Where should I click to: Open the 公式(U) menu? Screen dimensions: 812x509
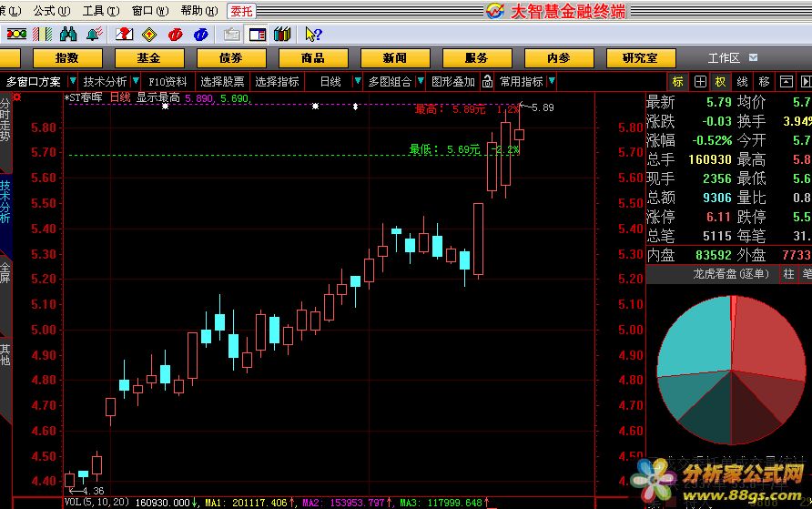click(x=52, y=11)
